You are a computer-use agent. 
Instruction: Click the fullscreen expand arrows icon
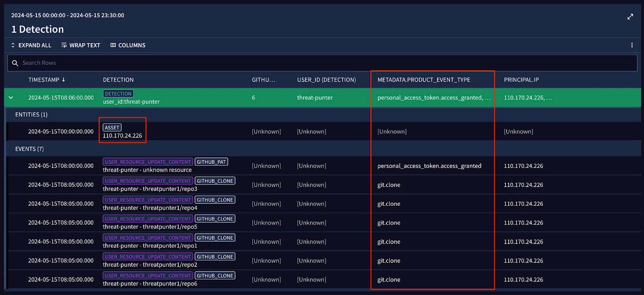point(630,16)
